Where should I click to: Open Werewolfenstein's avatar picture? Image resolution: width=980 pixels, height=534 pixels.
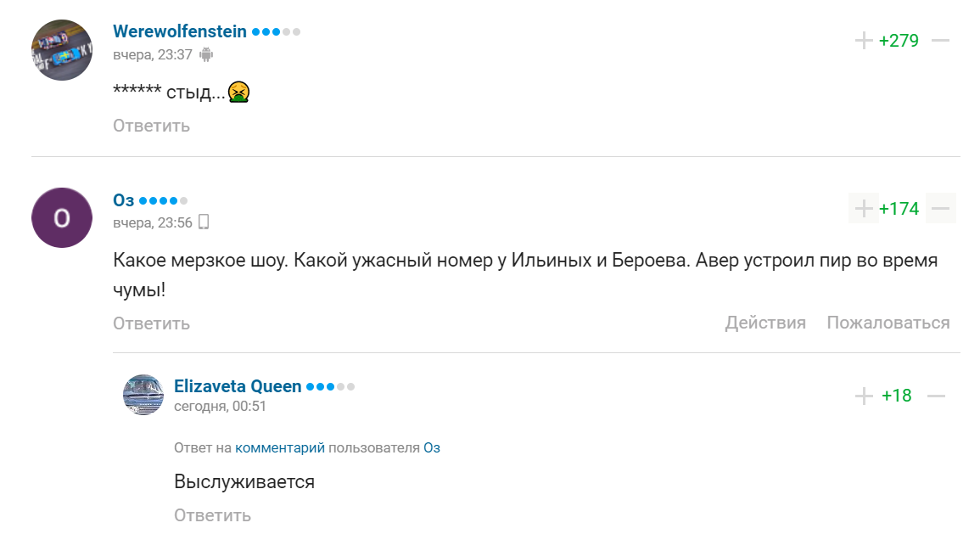click(62, 50)
